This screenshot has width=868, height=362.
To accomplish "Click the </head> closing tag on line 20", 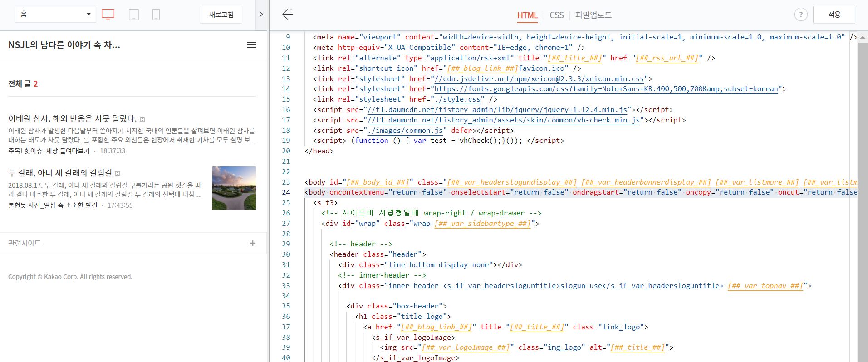I will (x=319, y=151).
